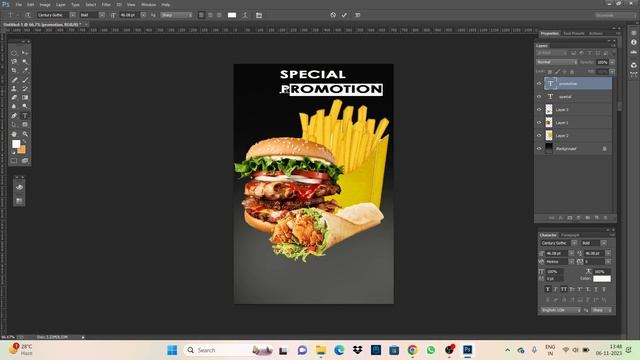The height and width of the screenshot is (360, 640).
Task: Open Century Gothic dropdown in Character panel
Action: [574, 243]
